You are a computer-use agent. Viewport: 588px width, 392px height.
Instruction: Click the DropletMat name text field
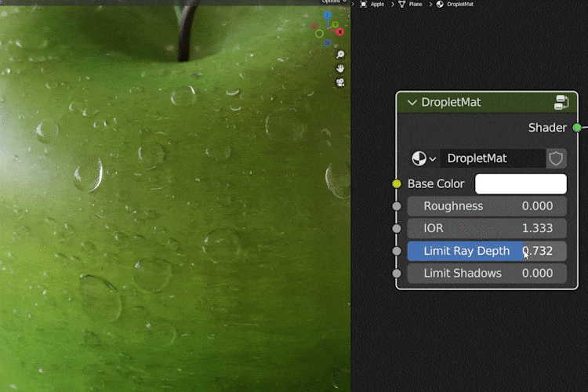tap(492, 158)
